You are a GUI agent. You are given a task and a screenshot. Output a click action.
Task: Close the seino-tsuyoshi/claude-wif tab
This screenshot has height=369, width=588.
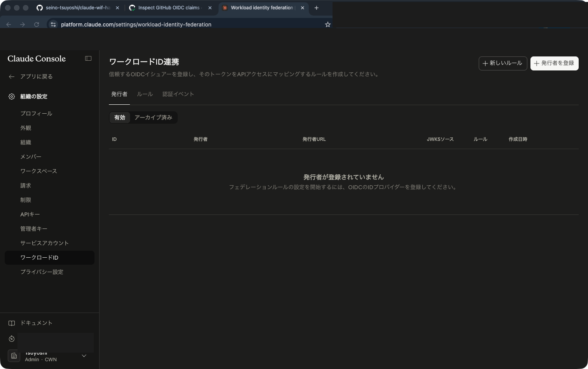(x=117, y=8)
